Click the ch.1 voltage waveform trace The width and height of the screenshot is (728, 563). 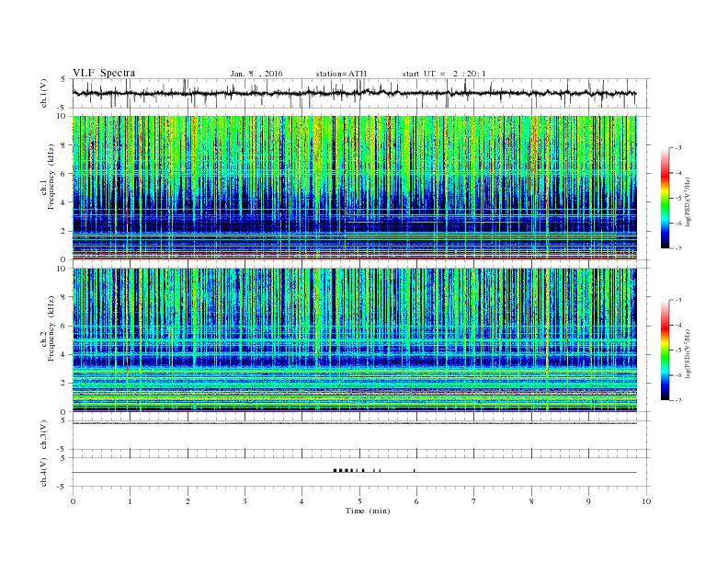coord(354,93)
